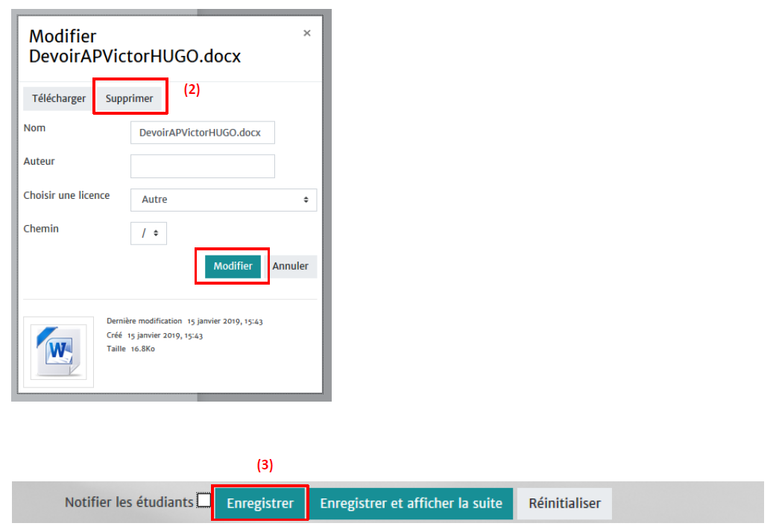The height and width of the screenshot is (532, 779).
Task: Cancel the dialog with Annuler
Action: point(291,266)
